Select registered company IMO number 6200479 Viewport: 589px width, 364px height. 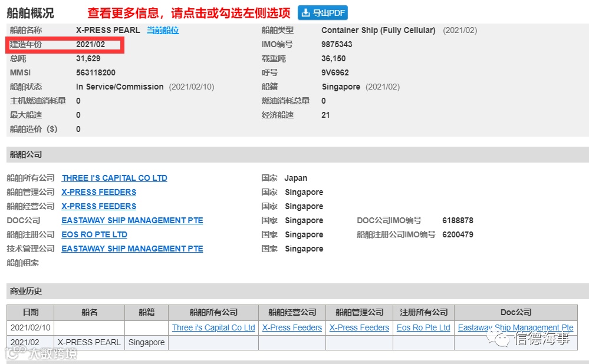pos(458,234)
